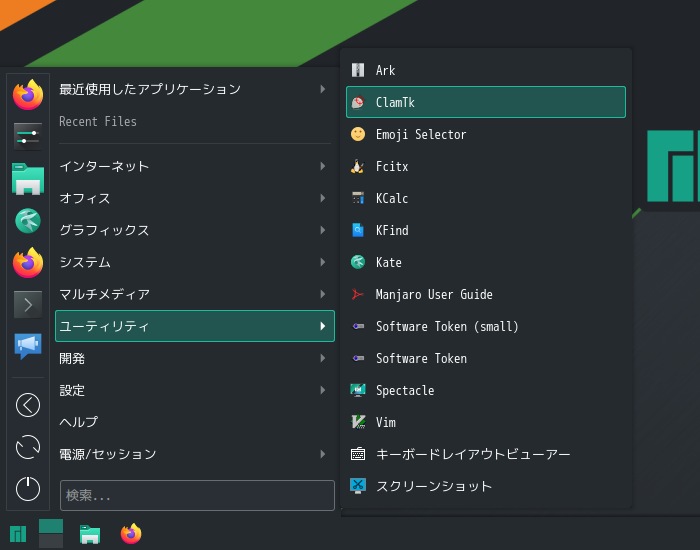Click the 検索 search field
The image size is (700, 550).
[x=197, y=495]
